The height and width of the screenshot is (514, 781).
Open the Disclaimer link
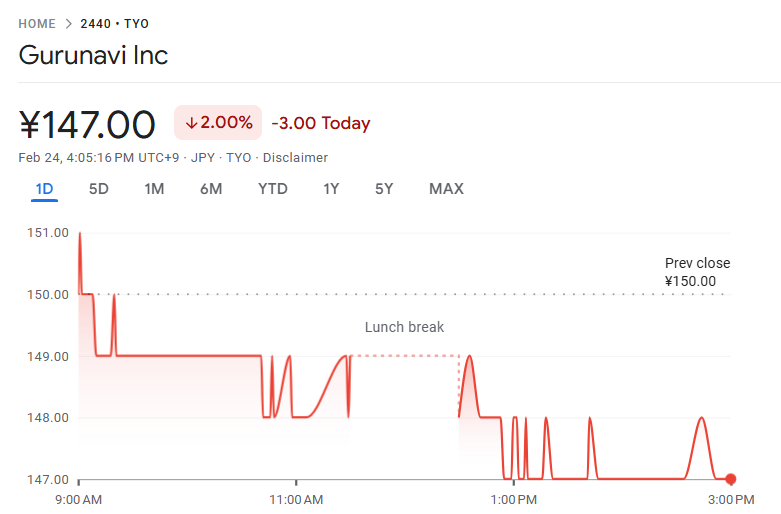point(295,158)
